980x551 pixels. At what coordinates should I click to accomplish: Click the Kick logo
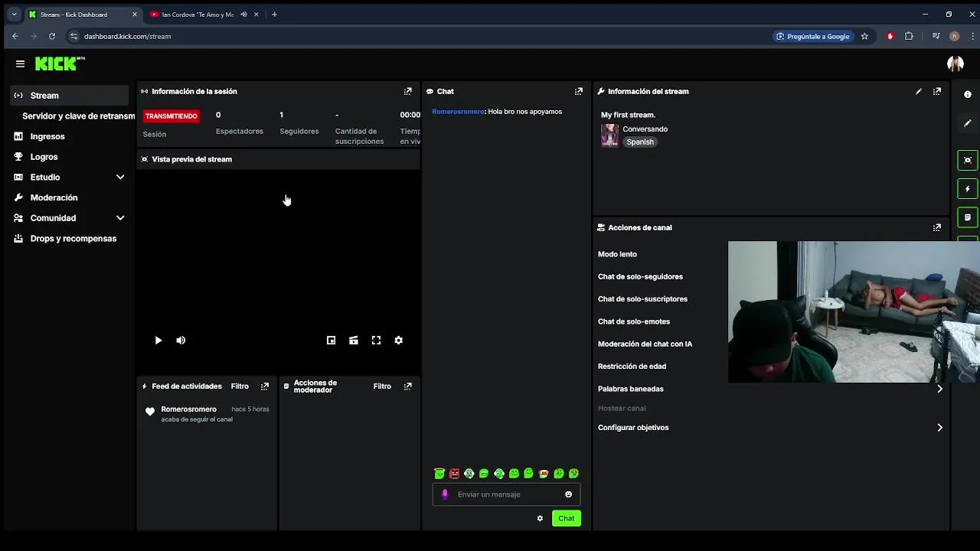click(59, 64)
